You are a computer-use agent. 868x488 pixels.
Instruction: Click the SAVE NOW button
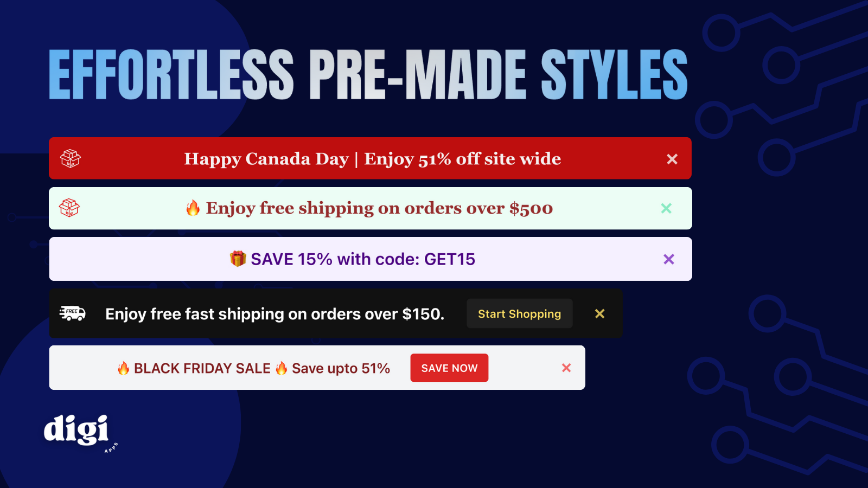449,368
